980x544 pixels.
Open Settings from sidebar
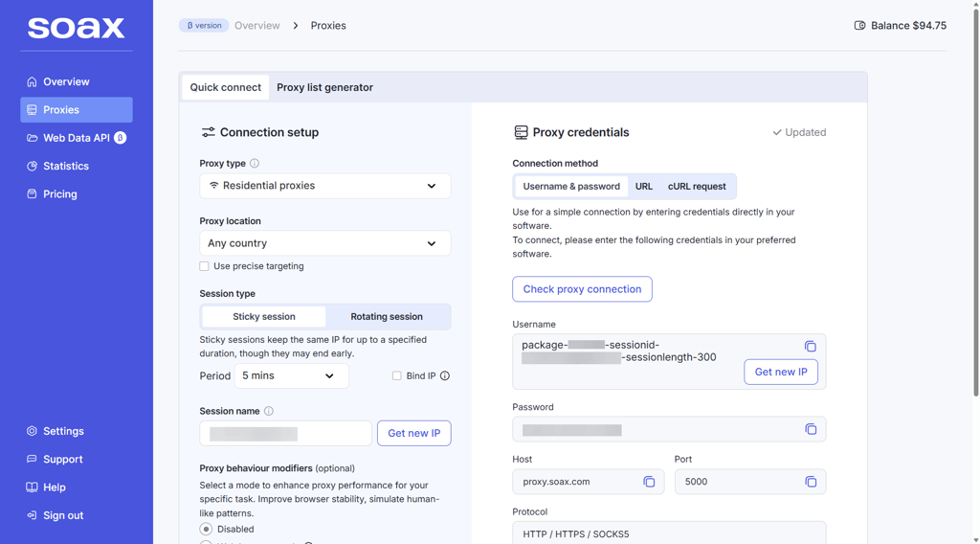tap(77, 431)
